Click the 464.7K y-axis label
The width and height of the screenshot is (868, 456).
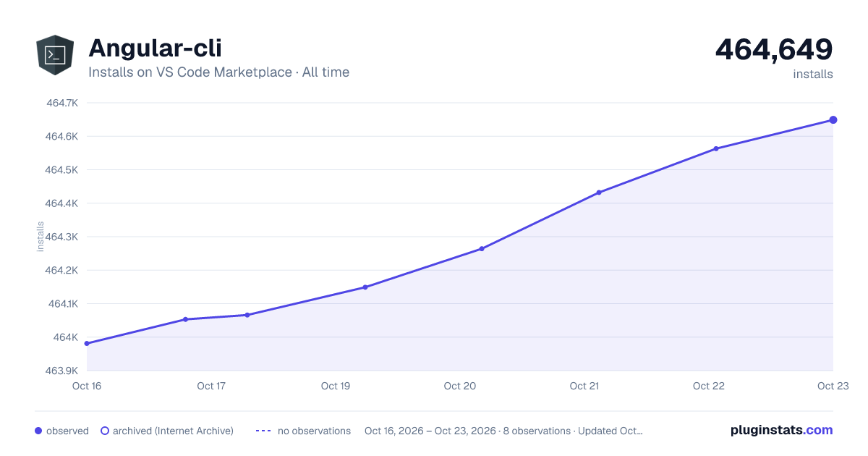62,103
